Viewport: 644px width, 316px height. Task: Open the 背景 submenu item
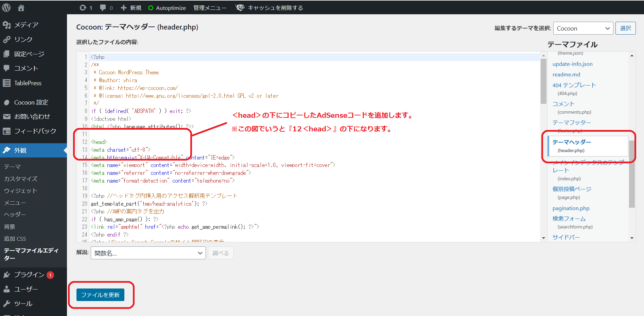(x=10, y=227)
